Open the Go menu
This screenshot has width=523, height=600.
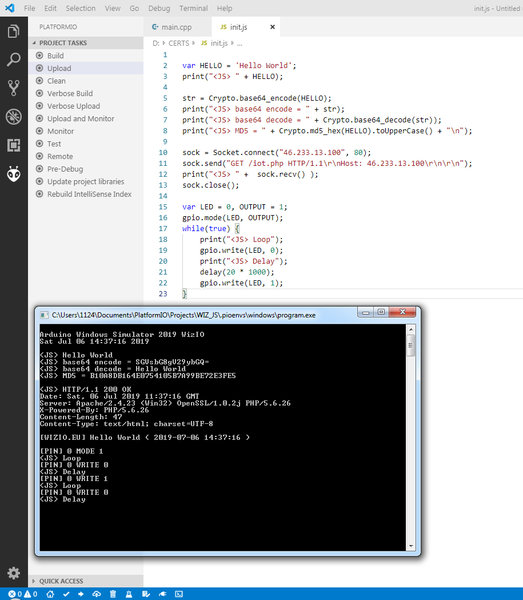[x=134, y=8]
